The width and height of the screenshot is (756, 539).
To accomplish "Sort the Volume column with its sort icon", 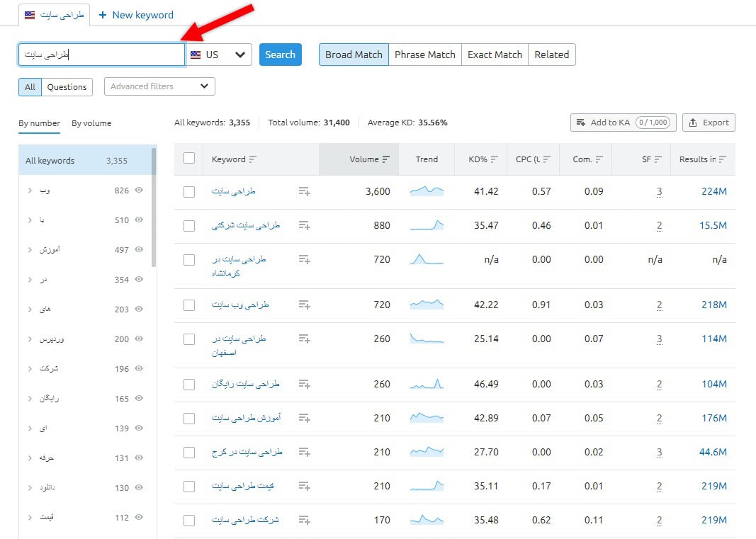I will pyautogui.click(x=387, y=159).
